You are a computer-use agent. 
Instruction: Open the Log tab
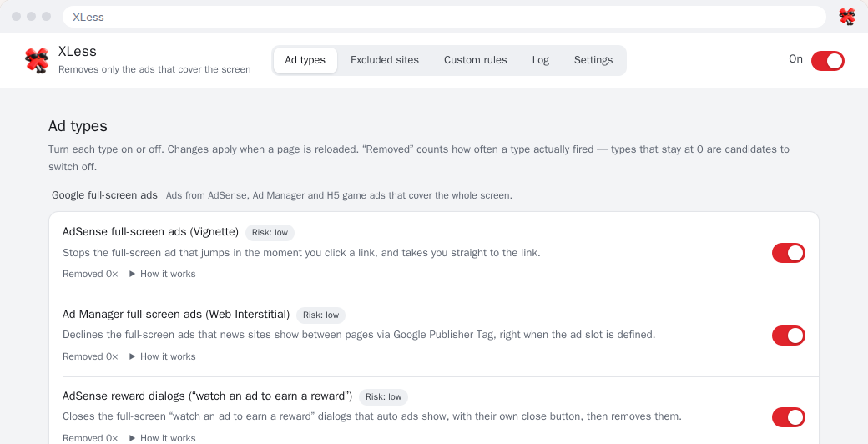pos(541,60)
